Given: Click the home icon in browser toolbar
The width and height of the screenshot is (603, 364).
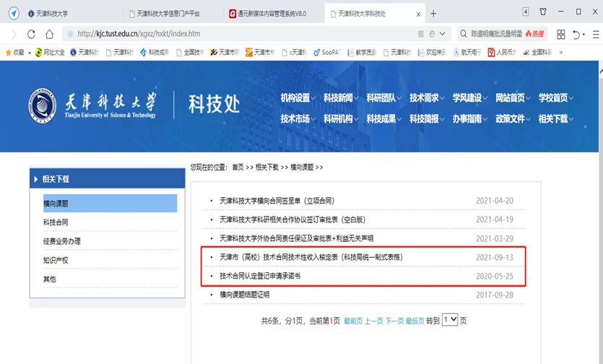Looking at the screenshot, I should coord(49,34).
